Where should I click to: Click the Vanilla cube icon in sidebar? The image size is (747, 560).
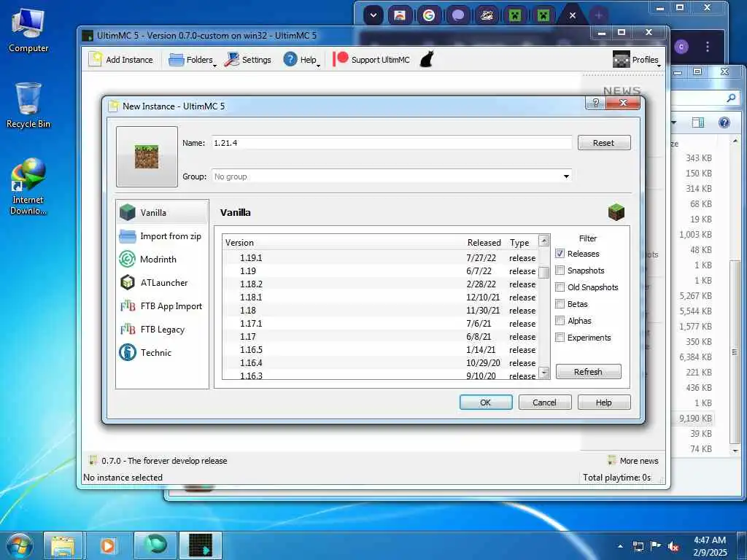pyautogui.click(x=128, y=212)
